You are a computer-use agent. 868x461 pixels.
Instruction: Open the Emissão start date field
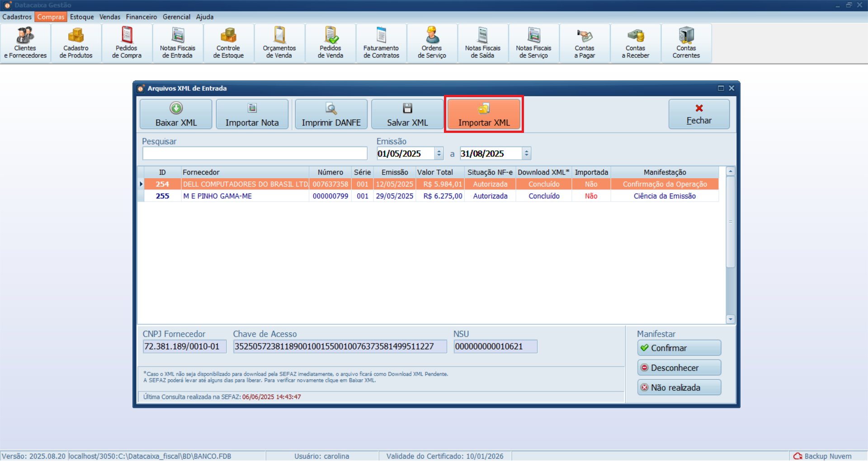tap(405, 153)
